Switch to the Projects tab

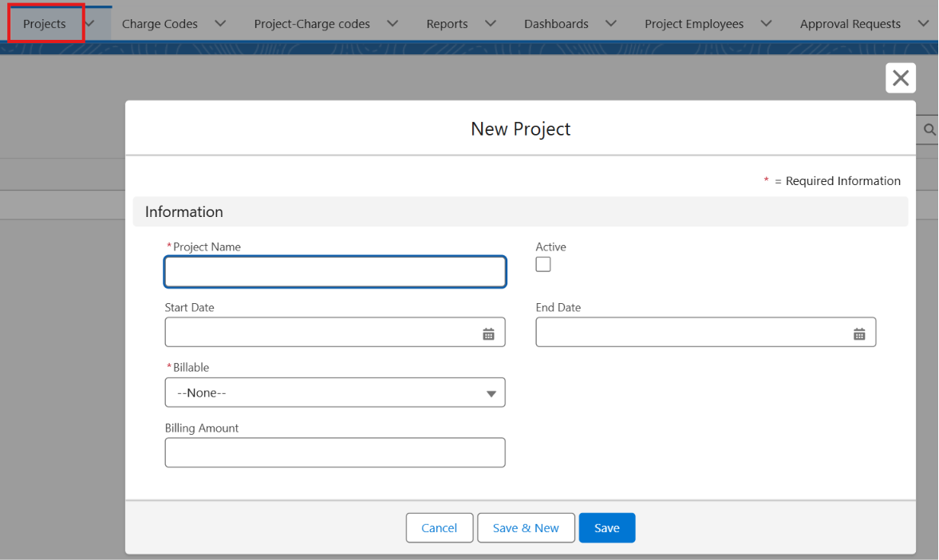tap(45, 24)
